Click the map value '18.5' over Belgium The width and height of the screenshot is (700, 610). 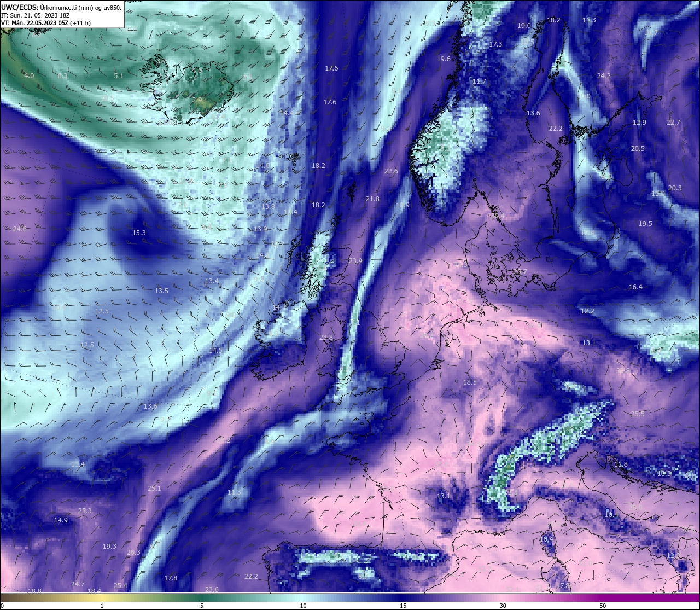point(470,382)
